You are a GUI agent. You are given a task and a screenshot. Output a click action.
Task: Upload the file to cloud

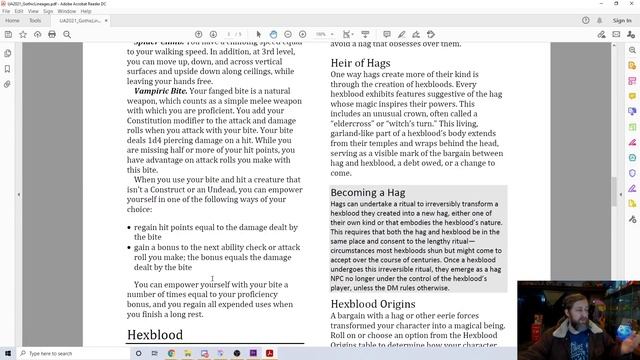click(38, 35)
